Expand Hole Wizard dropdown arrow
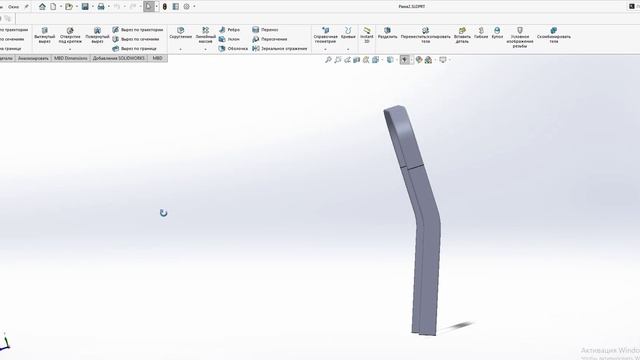Image resolution: width=640 pixels, height=360 pixels. point(70,49)
